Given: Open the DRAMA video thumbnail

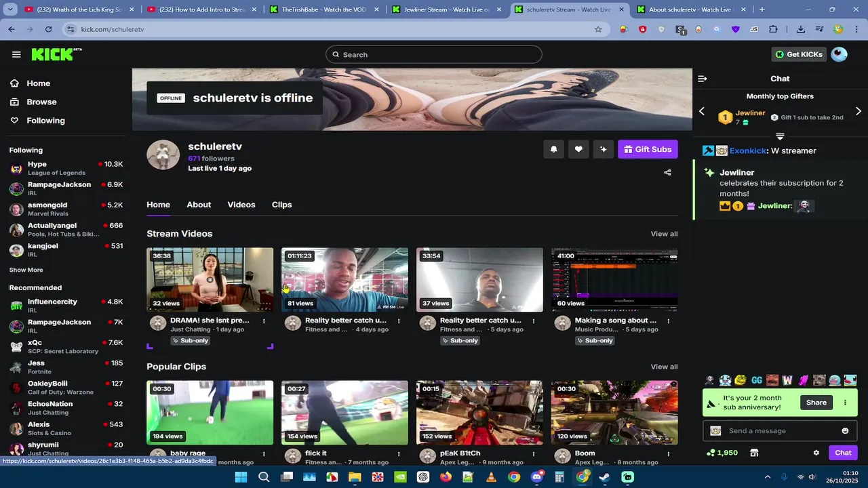Looking at the screenshot, I should click(210, 279).
